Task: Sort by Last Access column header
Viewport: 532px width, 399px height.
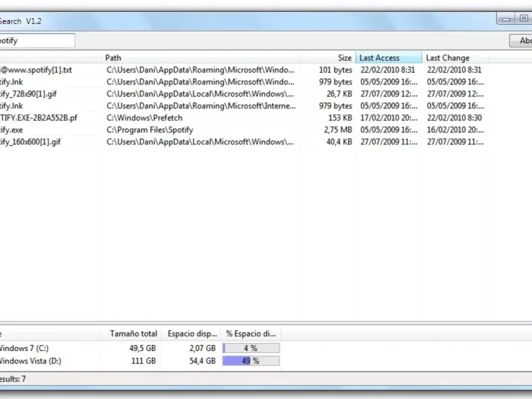Action: coord(388,58)
